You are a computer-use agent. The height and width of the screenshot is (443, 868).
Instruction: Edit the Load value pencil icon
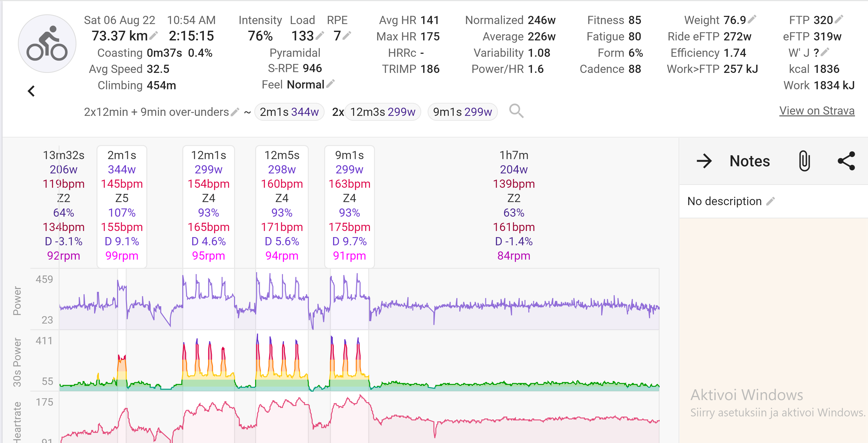tap(320, 35)
